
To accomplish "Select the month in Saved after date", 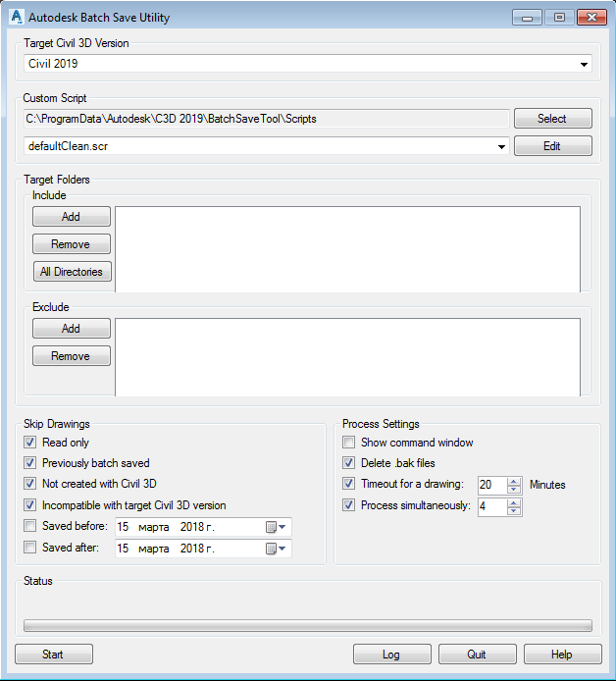I will pos(154,549).
